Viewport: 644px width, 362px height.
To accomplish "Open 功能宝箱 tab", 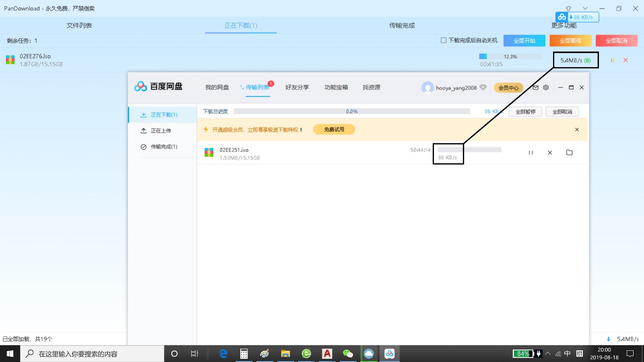I will click(x=336, y=87).
